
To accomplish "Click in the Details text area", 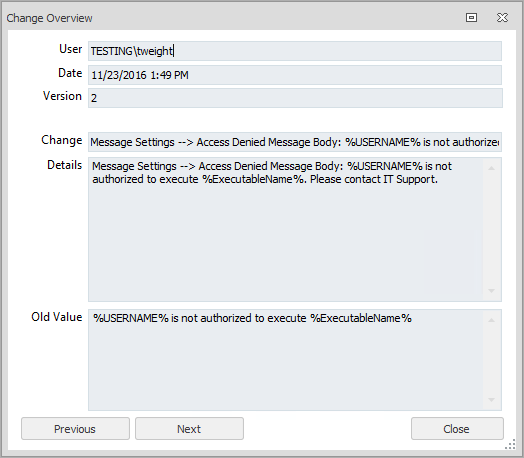I will click(285, 229).
